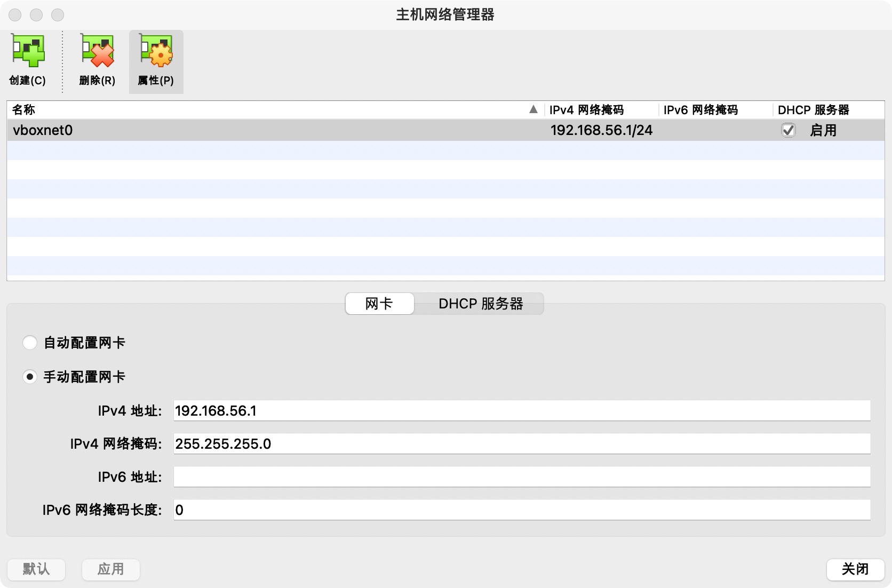Toggle the Properties (属性) toolbar icon

click(156, 52)
